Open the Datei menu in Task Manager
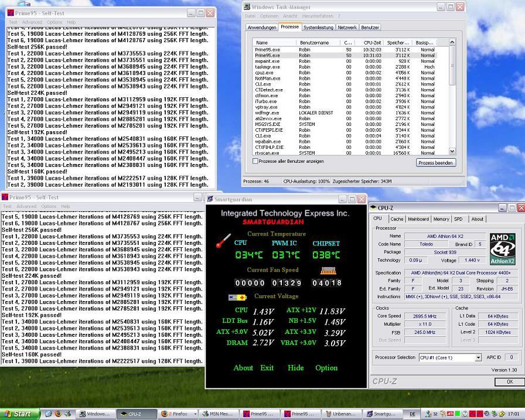 point(250,16)
